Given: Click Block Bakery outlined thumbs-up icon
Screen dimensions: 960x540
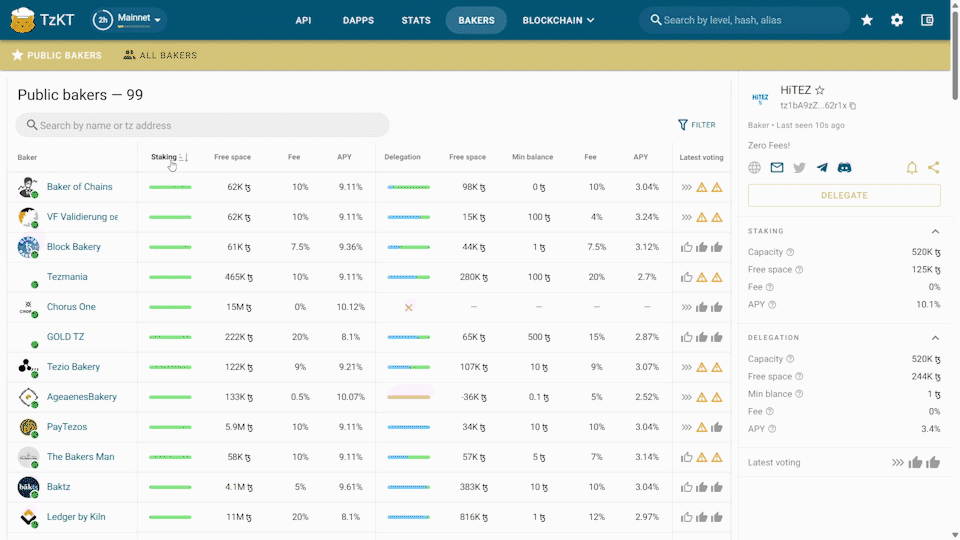Looking at the screenshot, I should pos(686,247).
